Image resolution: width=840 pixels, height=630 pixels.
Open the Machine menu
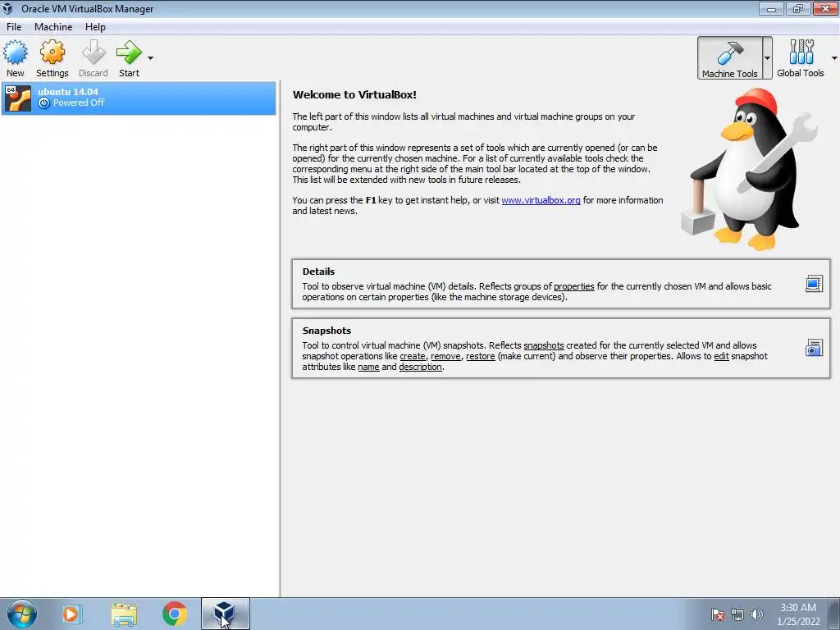(53, 27)
